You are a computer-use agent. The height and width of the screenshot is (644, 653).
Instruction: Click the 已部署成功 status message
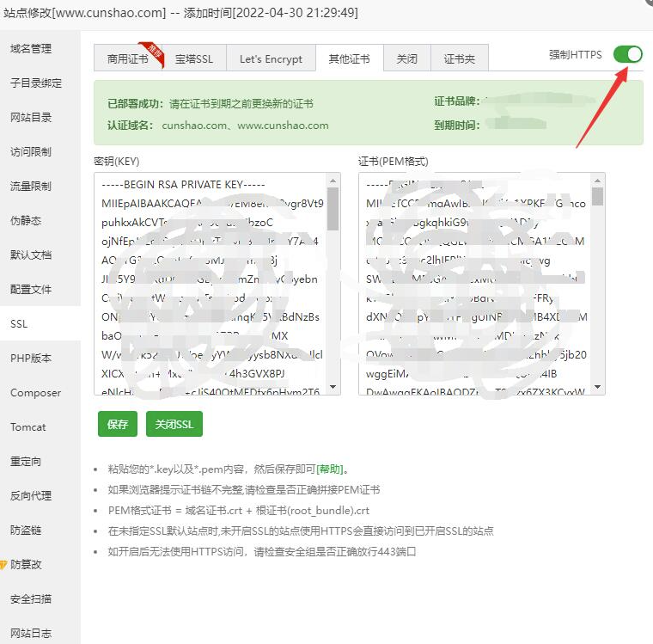(x=211, y=103)
